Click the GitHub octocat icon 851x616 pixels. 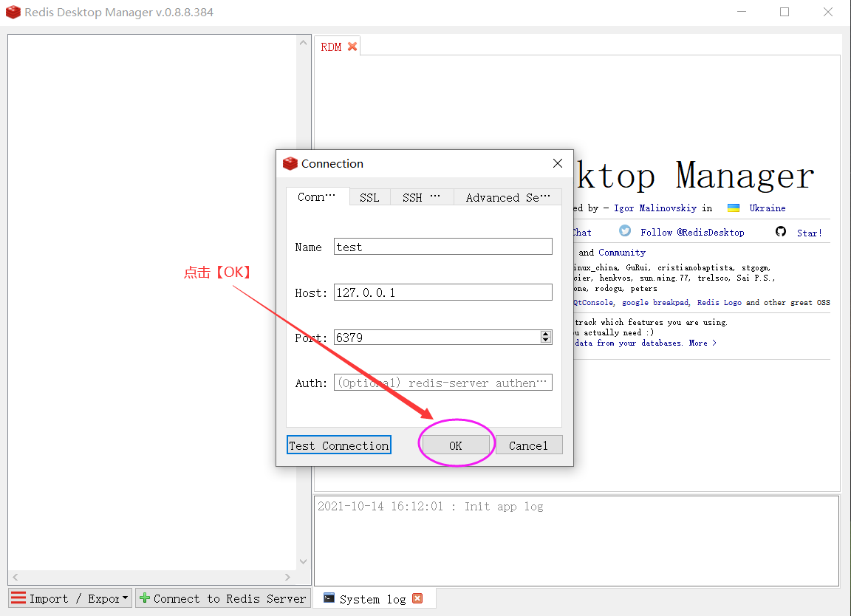[x=781, y=232]
